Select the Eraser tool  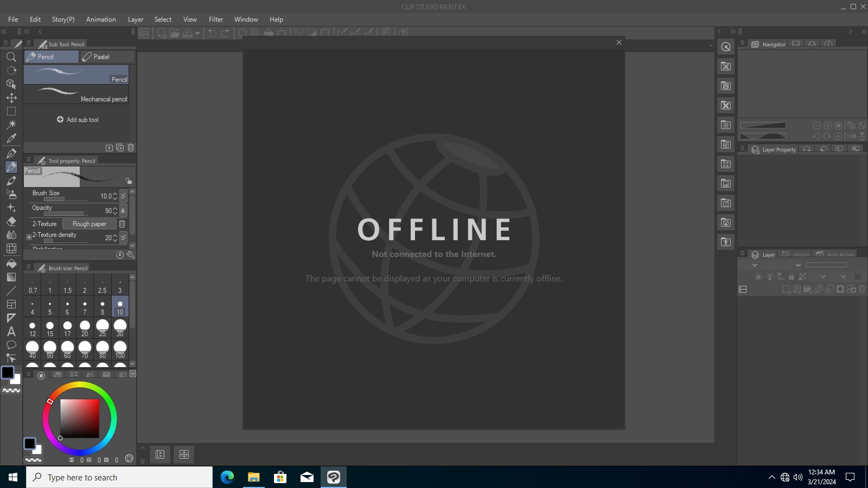[x=11, y=221]
